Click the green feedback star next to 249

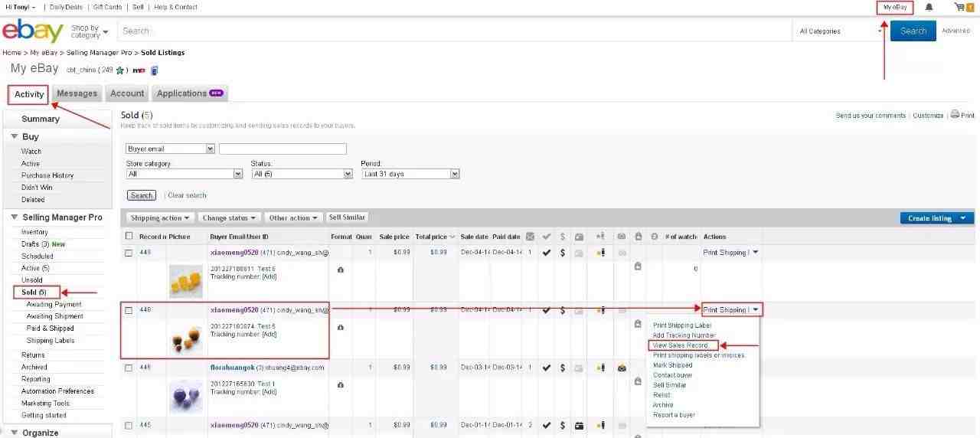coord(120,70)
